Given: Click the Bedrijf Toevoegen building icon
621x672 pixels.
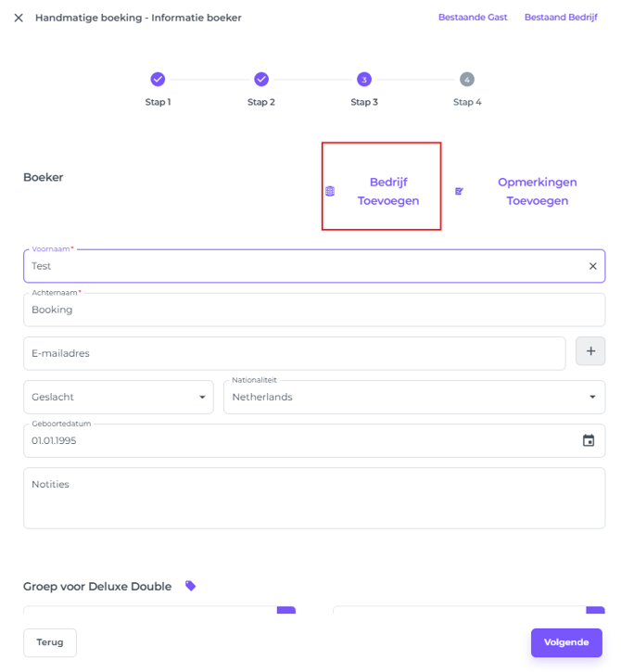Looking at the screenshot, I should pyautogui.click(x=330, y=192).
